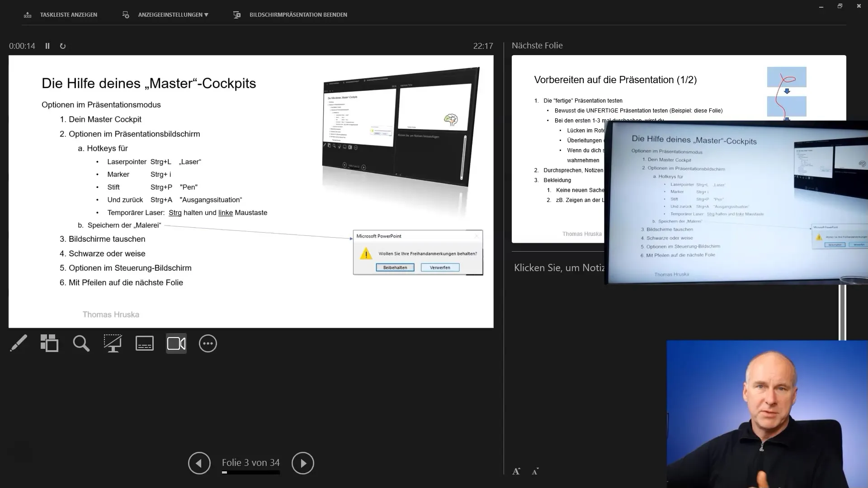
Task: Click the slide progress bar under Folie 3
Action: coord(251,473)
